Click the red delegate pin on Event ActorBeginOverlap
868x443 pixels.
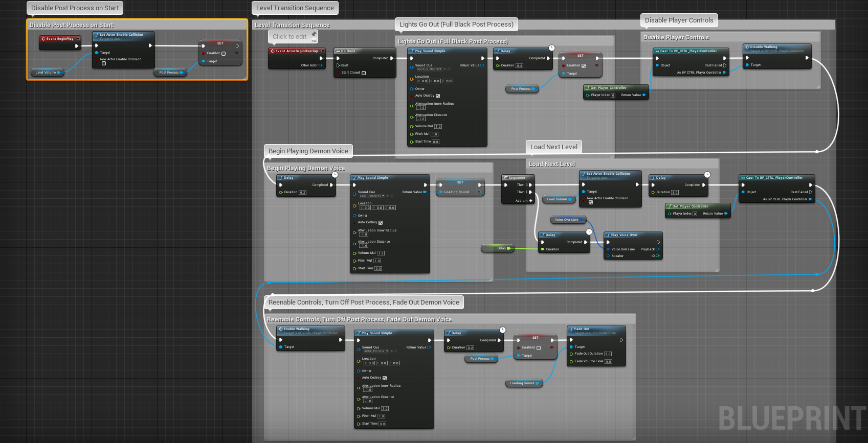pos(323,51)
